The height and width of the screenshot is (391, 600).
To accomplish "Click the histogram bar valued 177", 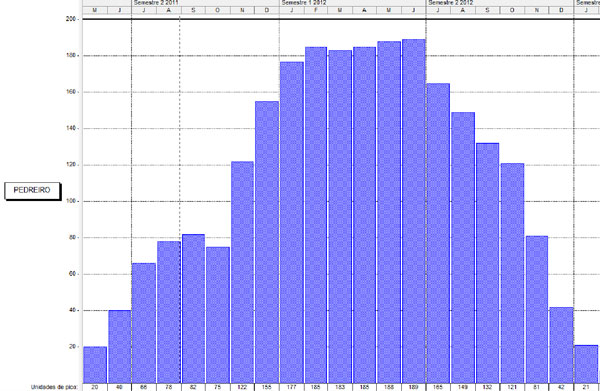I will click(292, 222).
